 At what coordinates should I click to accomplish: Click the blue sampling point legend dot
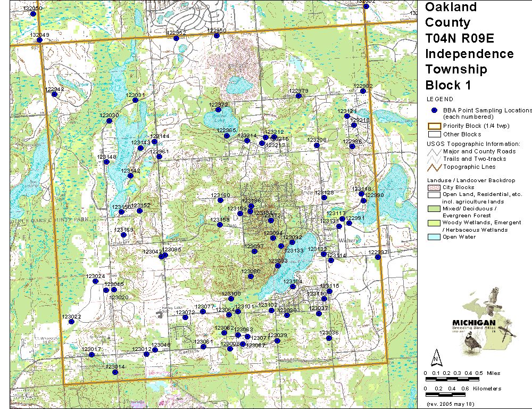click(434, 110)
